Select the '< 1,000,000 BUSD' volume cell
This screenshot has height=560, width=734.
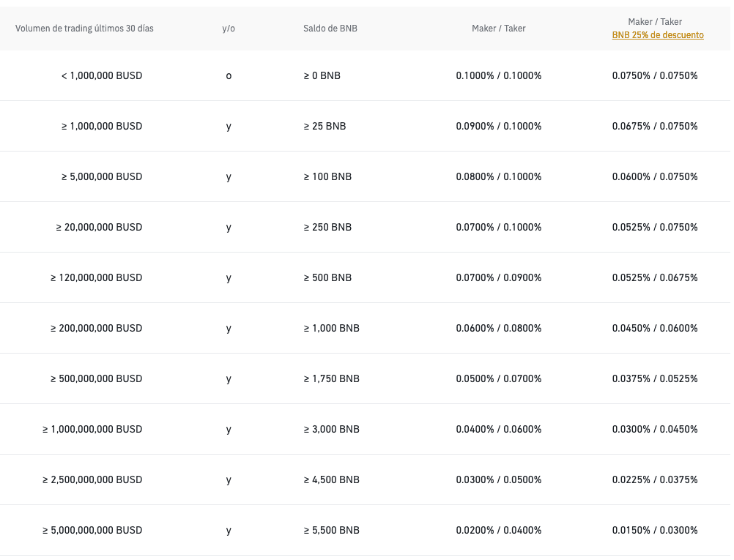102,76
